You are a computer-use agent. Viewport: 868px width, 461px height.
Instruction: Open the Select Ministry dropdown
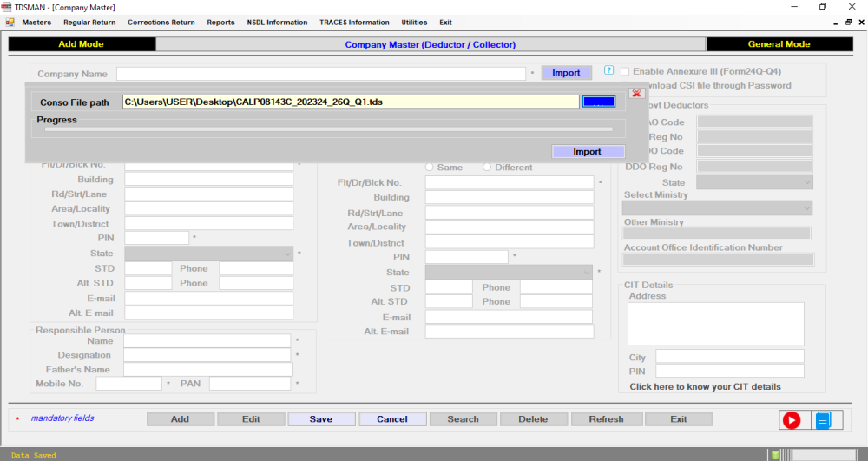[807, 208]
